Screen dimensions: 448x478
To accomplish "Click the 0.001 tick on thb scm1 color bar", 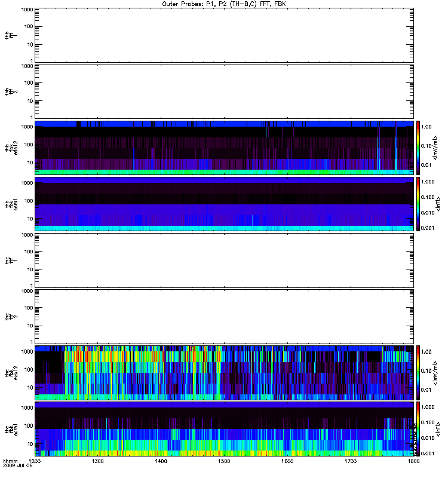I will pos(428,228).
